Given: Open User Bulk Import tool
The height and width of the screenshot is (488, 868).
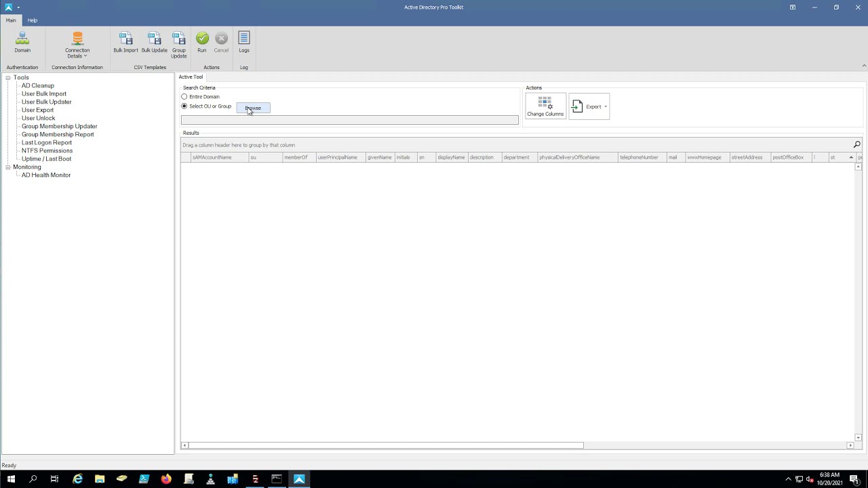Looking at the screenshot, I should tap(44, 94).
